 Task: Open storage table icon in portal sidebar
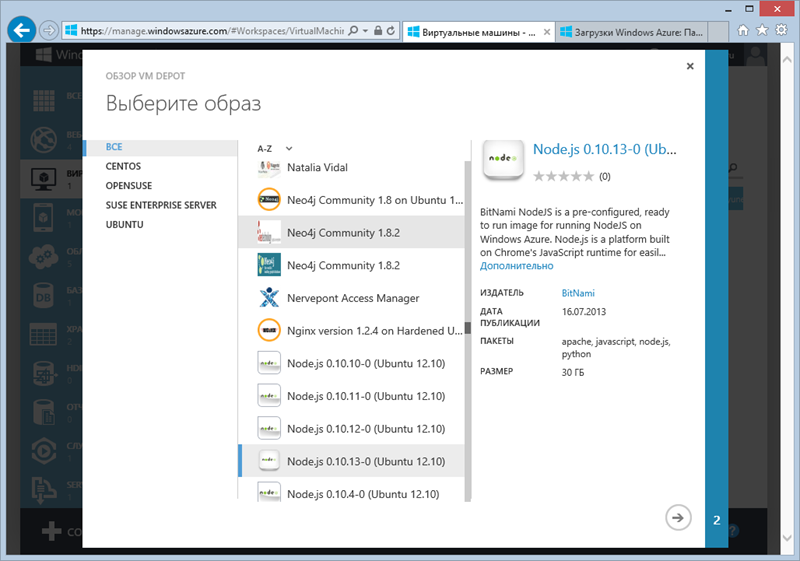pyautogui.click(x=44, y=335)
